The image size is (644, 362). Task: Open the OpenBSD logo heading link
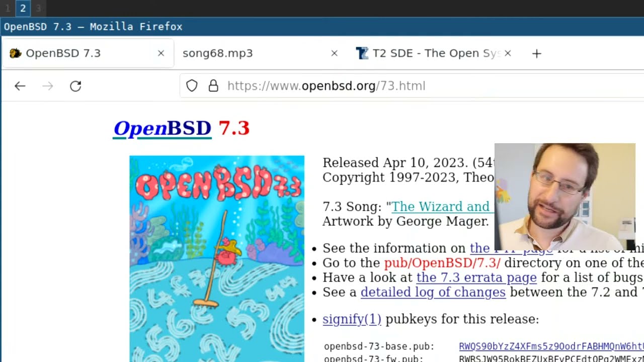[x=163, y=128]
